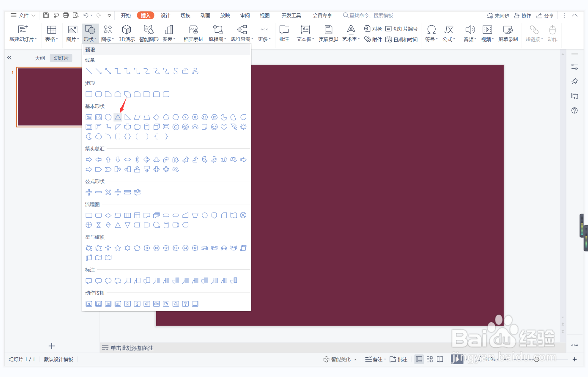The width and height of the screenshot is (588, 377).
Task: Insert the right arrow block shape
Action: [89, 160]
